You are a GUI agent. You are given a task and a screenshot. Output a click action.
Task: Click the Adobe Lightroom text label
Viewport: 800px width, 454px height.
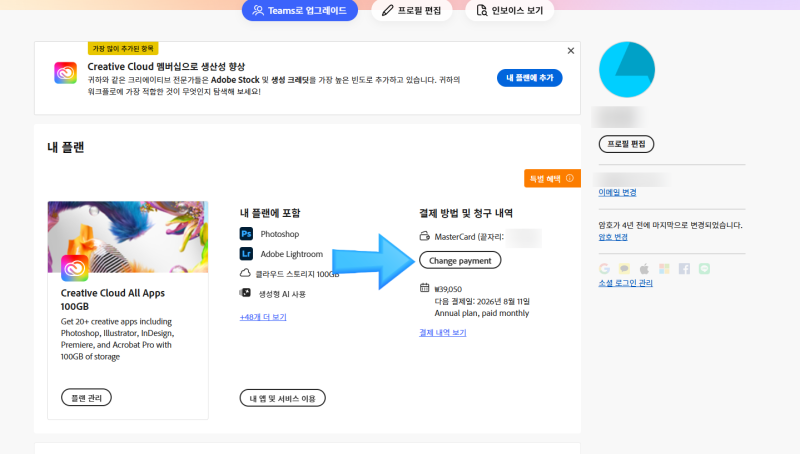coord(291,254)
